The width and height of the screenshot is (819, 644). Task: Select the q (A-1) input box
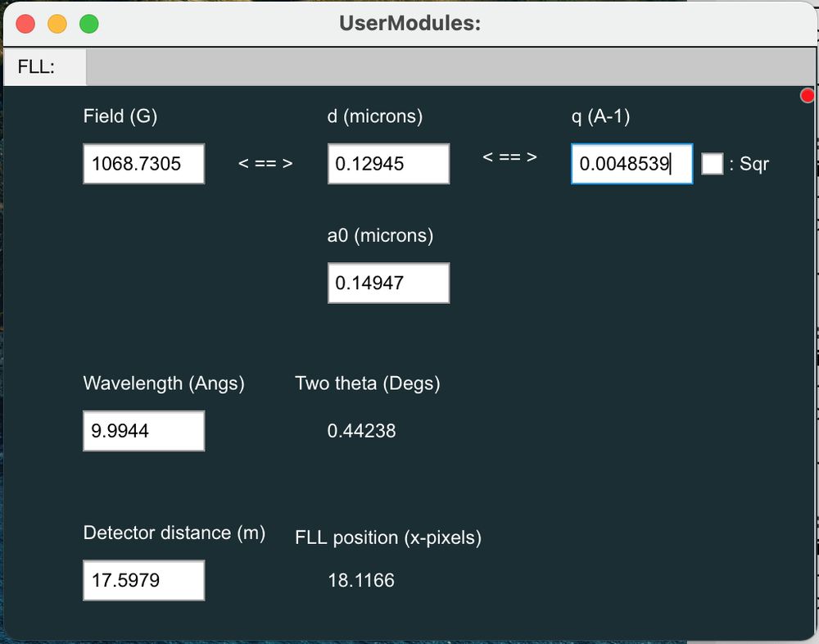[631, 163]
